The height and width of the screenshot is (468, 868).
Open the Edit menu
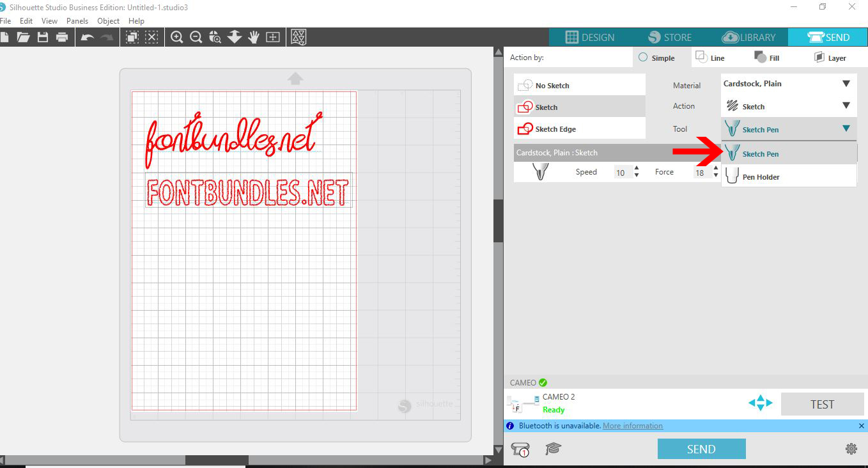[26, 20]
